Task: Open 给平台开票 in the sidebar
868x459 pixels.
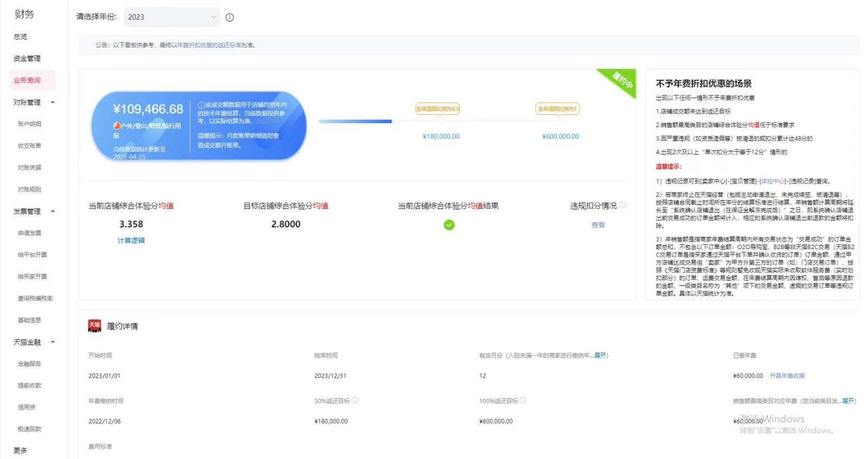Action: (x=33, y=254)
